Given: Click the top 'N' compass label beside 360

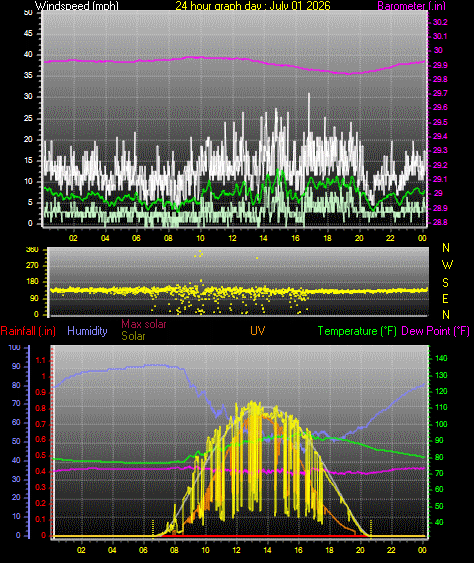Looking at the screenshot, I should pos(446,248).
